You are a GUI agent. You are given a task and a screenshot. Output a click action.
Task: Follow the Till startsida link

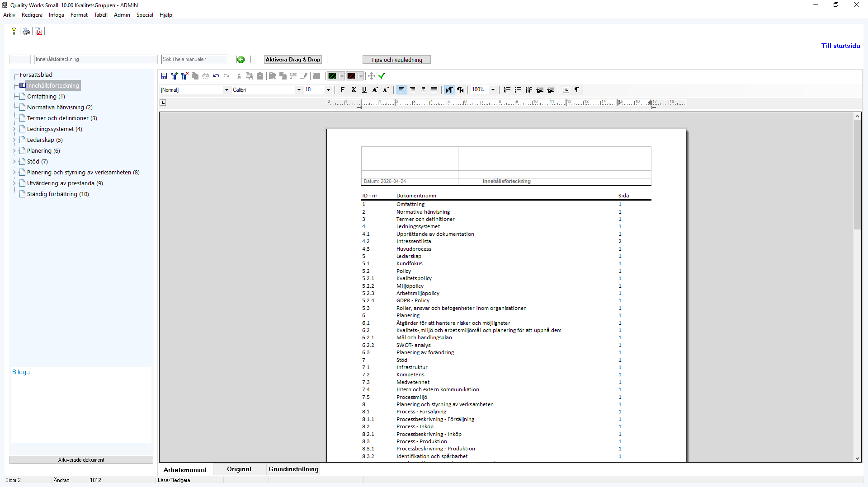click(x=840, y=46)
